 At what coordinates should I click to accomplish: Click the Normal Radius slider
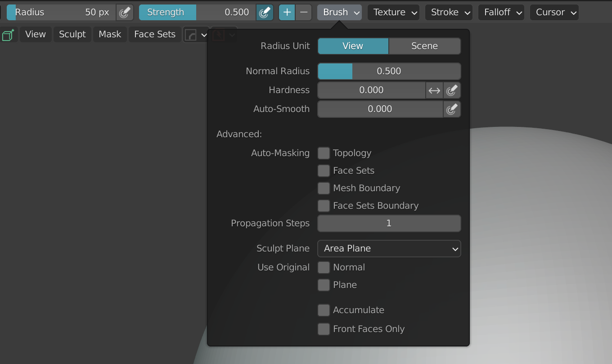[x=389, y=71]
